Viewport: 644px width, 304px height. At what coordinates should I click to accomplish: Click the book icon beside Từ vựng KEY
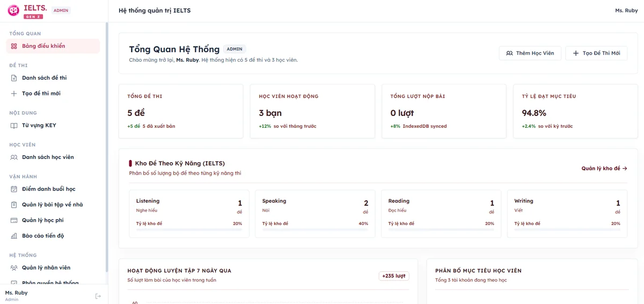point(14,126)
